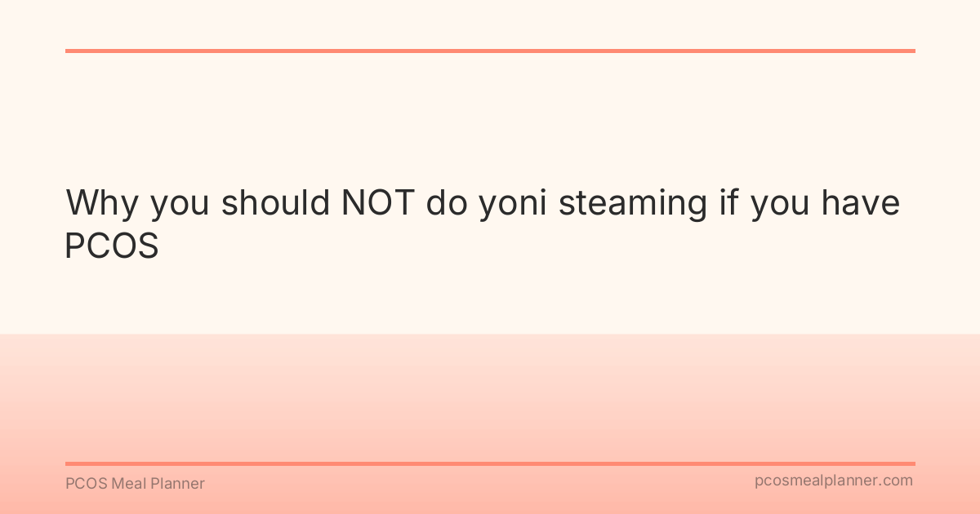Click the .com ending of the footer URL
The image size is (980, 514).
point(897,481)
